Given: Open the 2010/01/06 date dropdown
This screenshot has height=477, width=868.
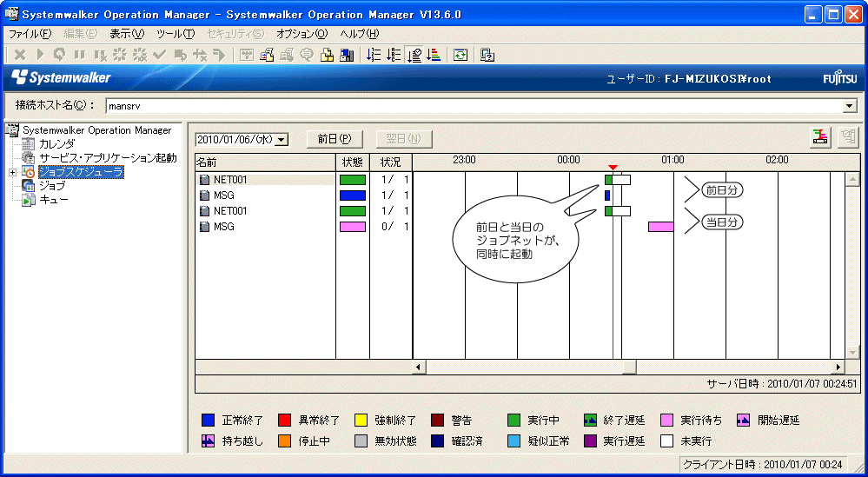Looking at the screenshot, I should (282, 140).
